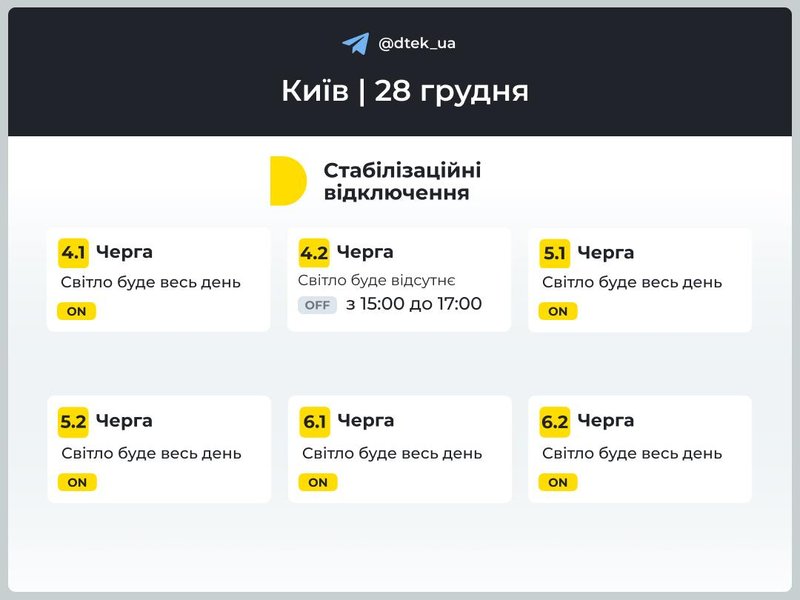
Task: Click the ON status under queue 4.1
Action: (76, 311)
